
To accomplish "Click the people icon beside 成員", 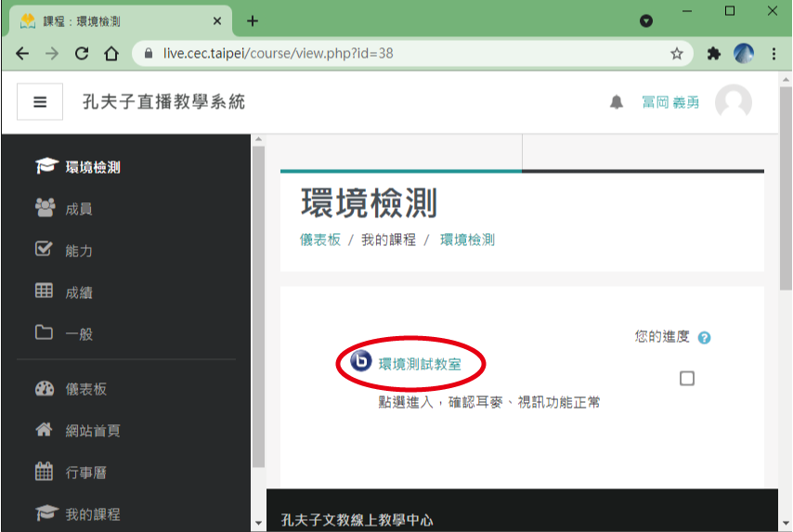I will (x=45, y=207).
